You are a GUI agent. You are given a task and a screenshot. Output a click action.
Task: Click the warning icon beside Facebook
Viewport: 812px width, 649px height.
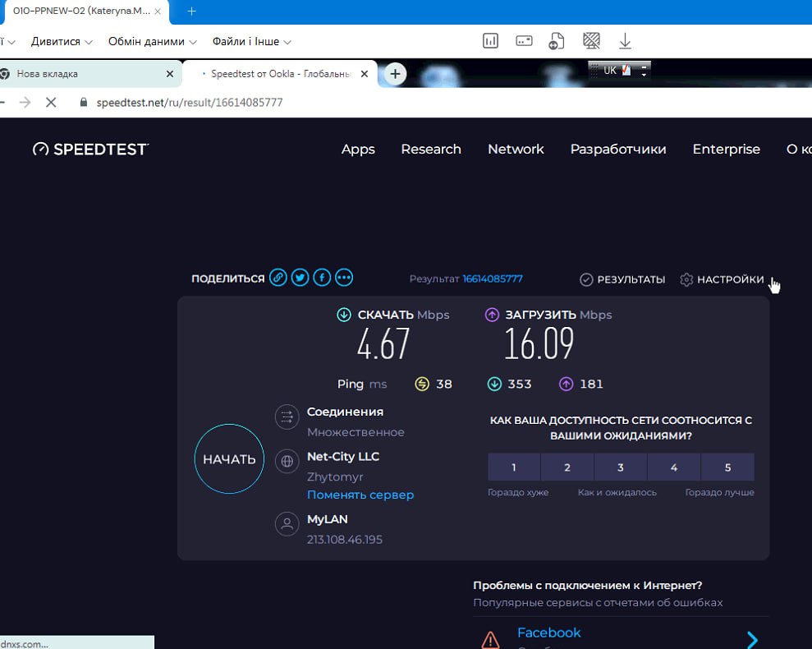click(490, 640)
